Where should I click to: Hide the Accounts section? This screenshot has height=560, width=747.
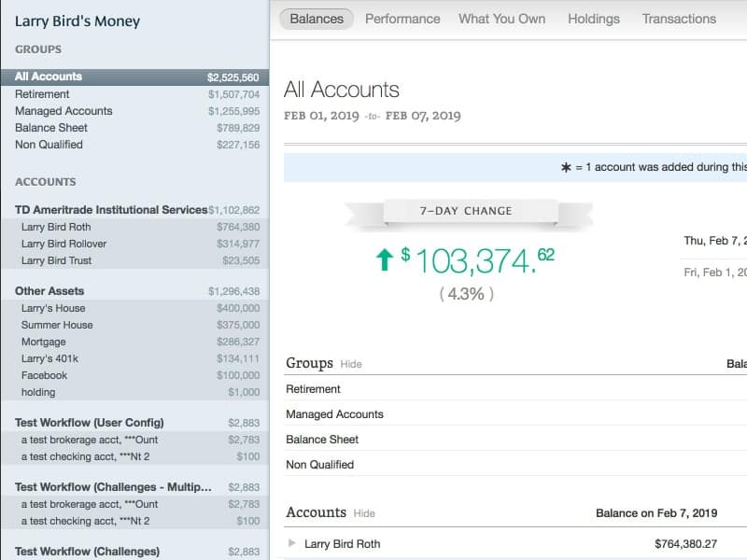(x=363, y=513)
